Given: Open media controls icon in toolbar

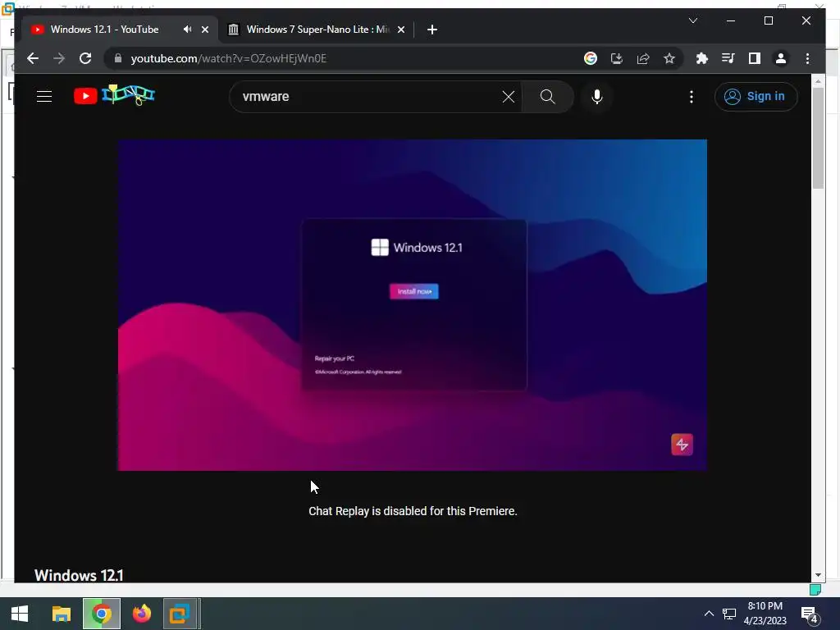Looking at the screenshot, I should [x=728, y=58].
